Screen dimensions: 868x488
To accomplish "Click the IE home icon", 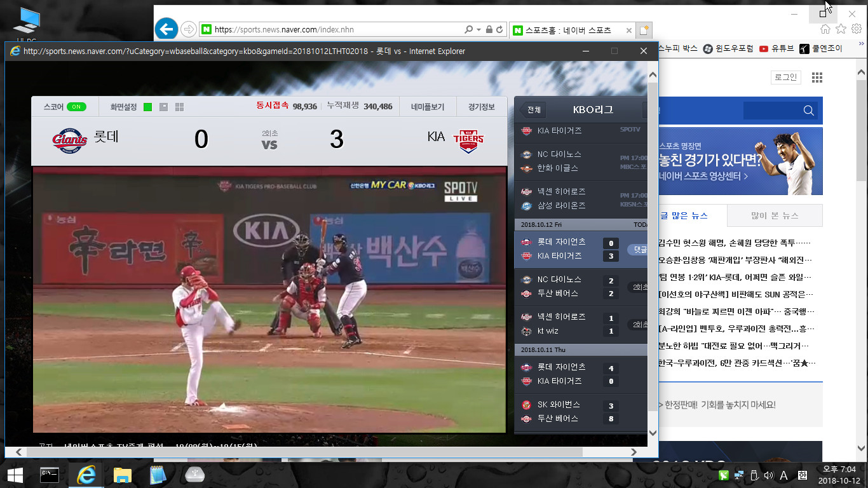I will (825, 29).
